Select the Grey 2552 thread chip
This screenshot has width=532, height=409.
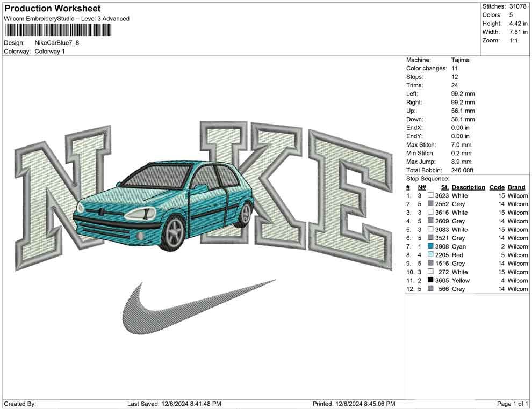pos(429,204)
